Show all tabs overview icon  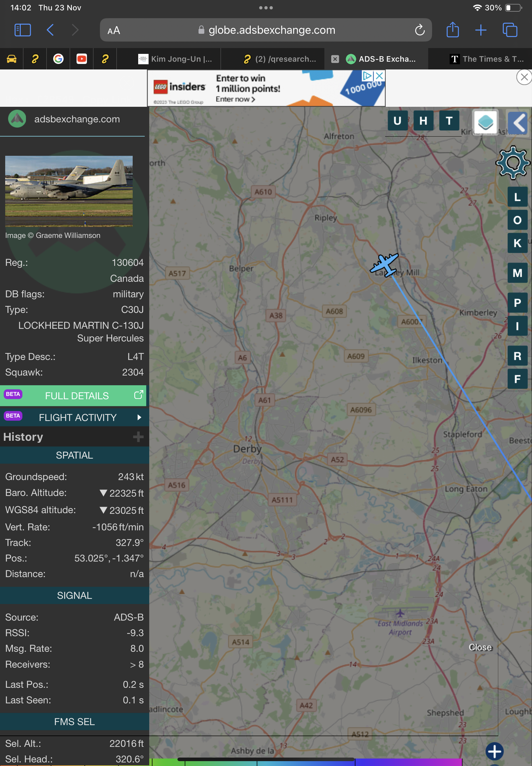coord(510,30)
